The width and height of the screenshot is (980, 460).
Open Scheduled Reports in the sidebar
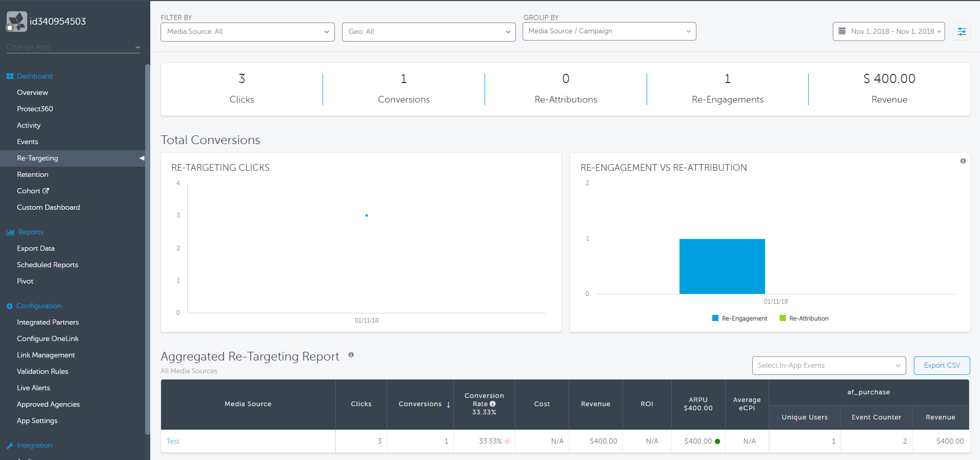[x=47, y=265]
